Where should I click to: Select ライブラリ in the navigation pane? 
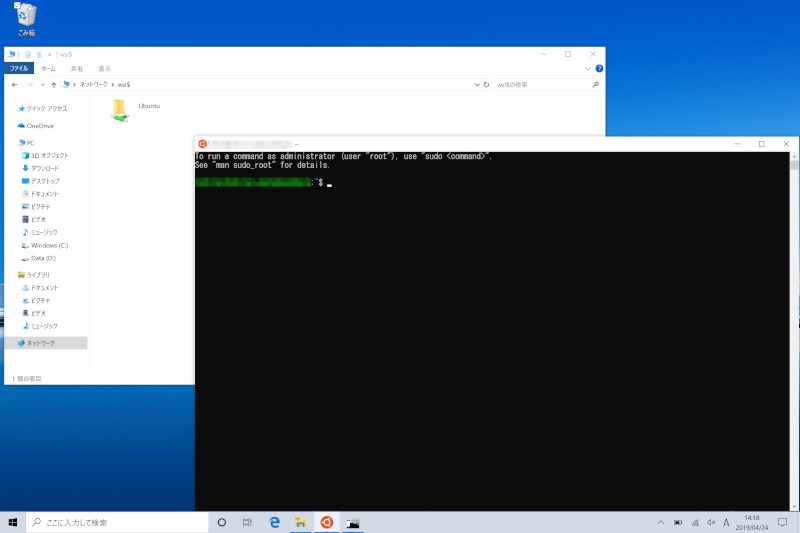pos(38,275)
